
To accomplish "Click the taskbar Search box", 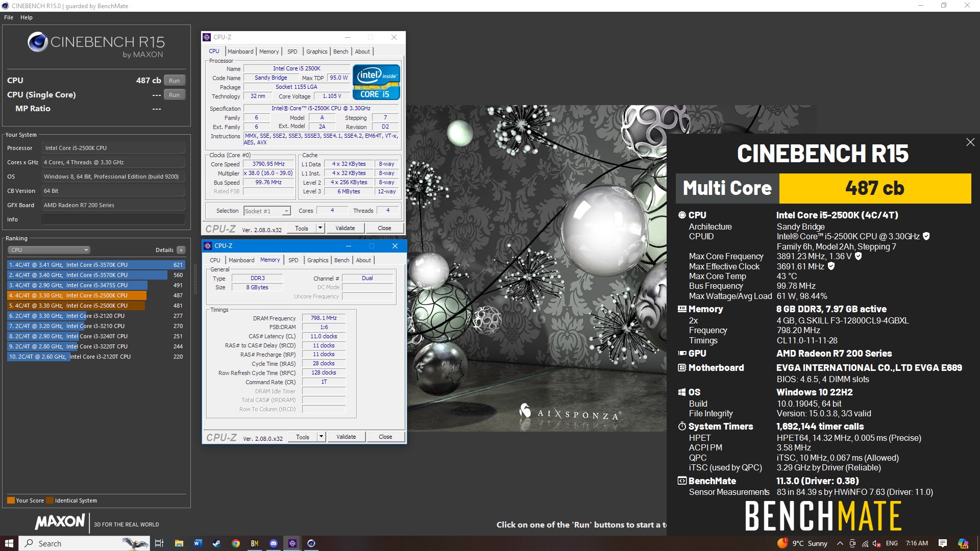I will coord(85,543).
